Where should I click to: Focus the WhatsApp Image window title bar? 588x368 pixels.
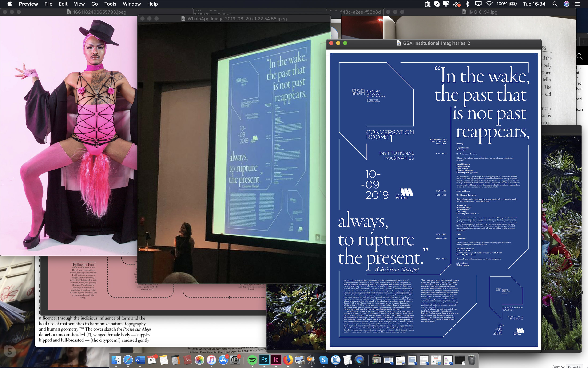coord(237,19)
